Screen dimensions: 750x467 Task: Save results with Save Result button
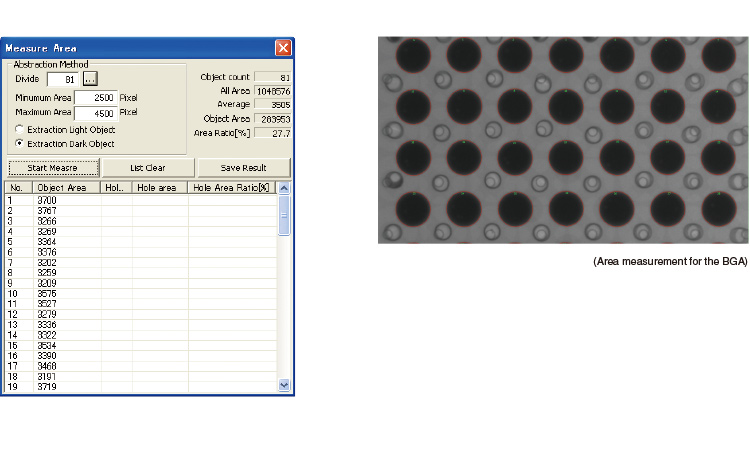click(243, 168)
